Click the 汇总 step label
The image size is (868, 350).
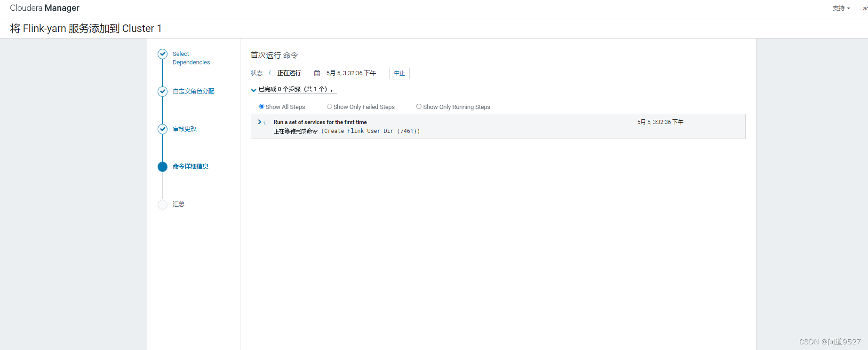(x=178, y=204)
